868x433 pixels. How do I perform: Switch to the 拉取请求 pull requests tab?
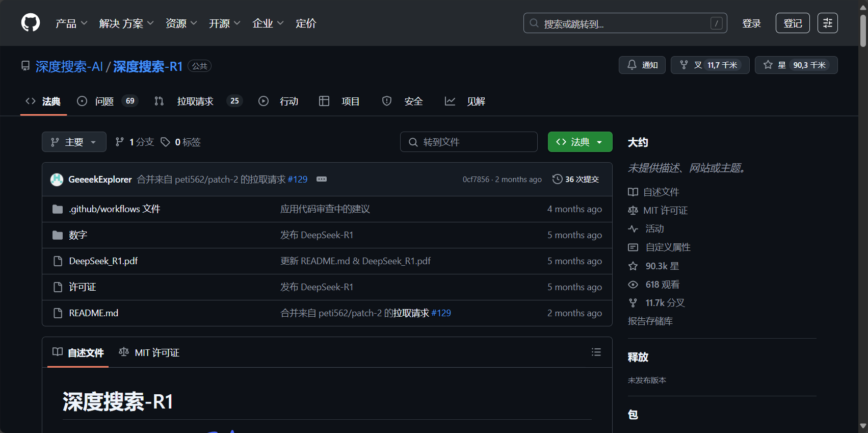198,101
